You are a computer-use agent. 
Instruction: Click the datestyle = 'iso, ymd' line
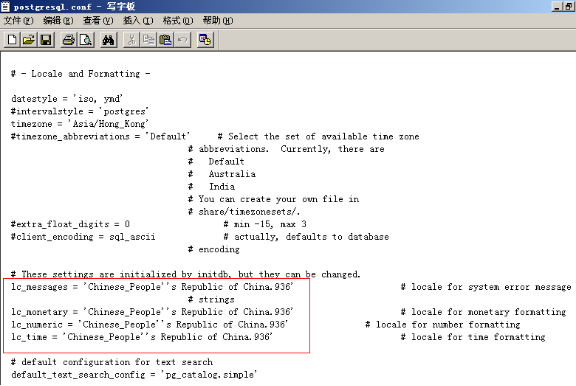[67, 99]
